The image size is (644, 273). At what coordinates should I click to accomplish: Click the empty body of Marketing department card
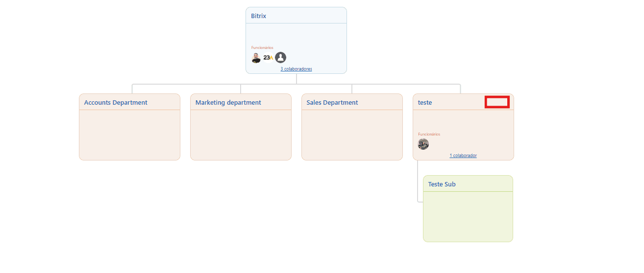tap(241, 135)
